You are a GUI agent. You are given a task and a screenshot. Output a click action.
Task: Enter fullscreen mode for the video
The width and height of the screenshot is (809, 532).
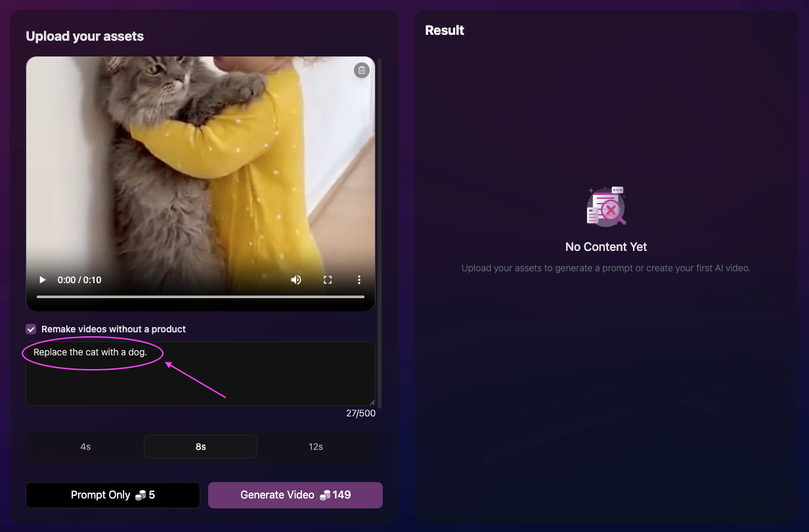pyautogui.click(x=328, y=280)
